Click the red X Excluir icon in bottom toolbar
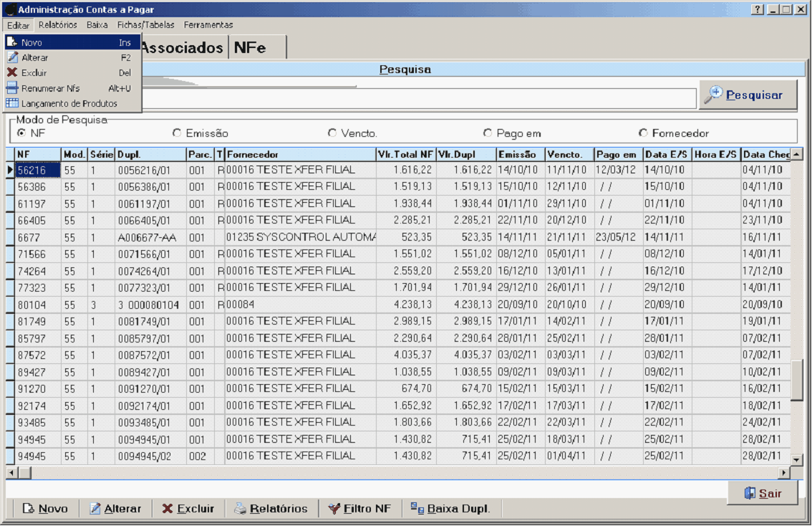Screen dimensions: 812x526 pyautogui.click(x=168, y=509)
